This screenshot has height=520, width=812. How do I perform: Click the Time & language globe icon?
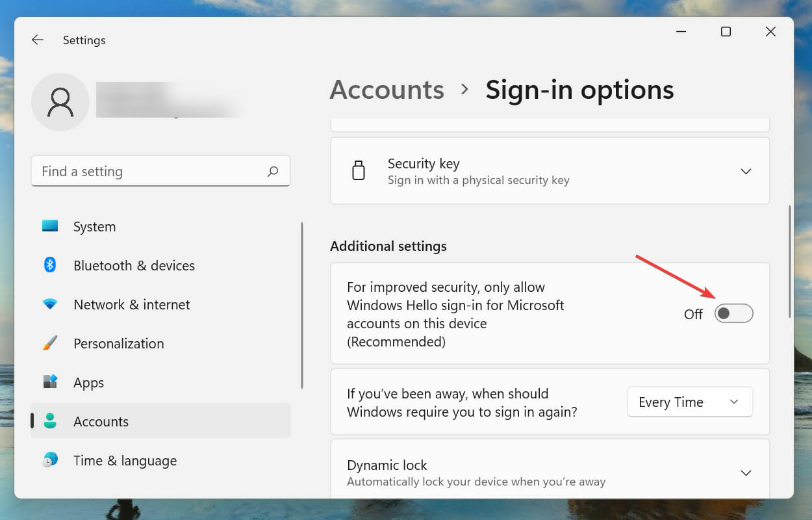point(50,460)
